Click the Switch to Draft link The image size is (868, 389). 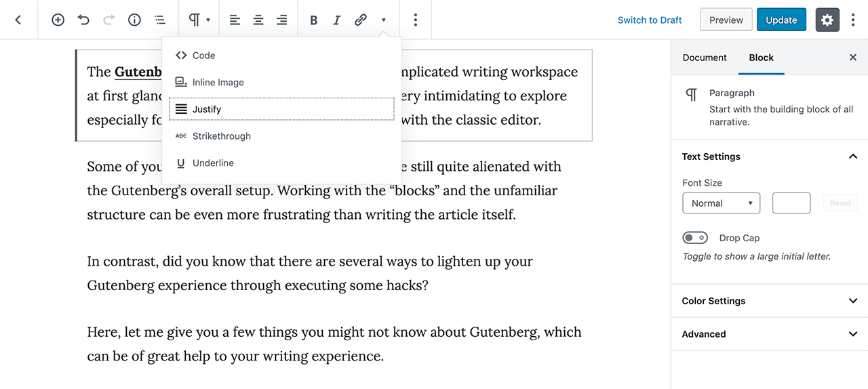tap(650, 20)
